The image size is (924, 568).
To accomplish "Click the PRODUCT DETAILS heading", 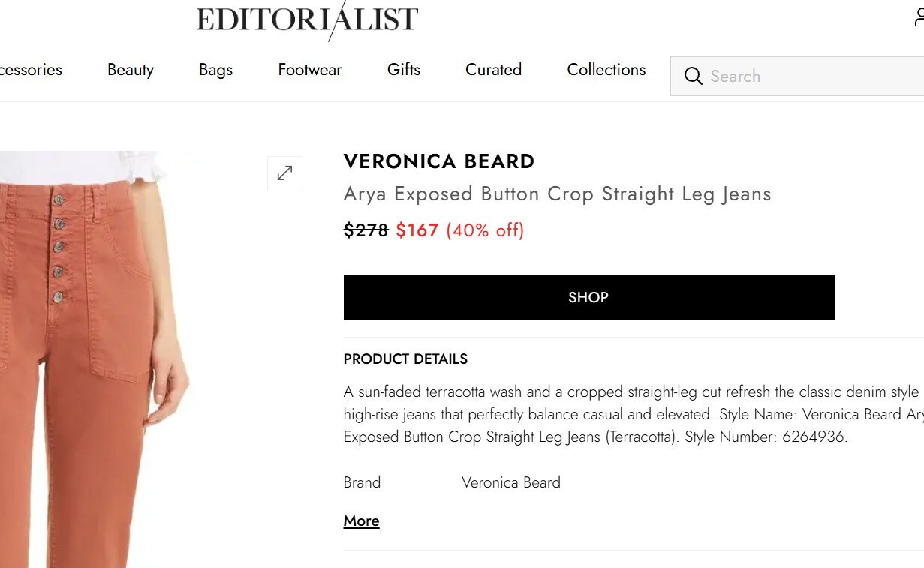I will tap(405, 359).
